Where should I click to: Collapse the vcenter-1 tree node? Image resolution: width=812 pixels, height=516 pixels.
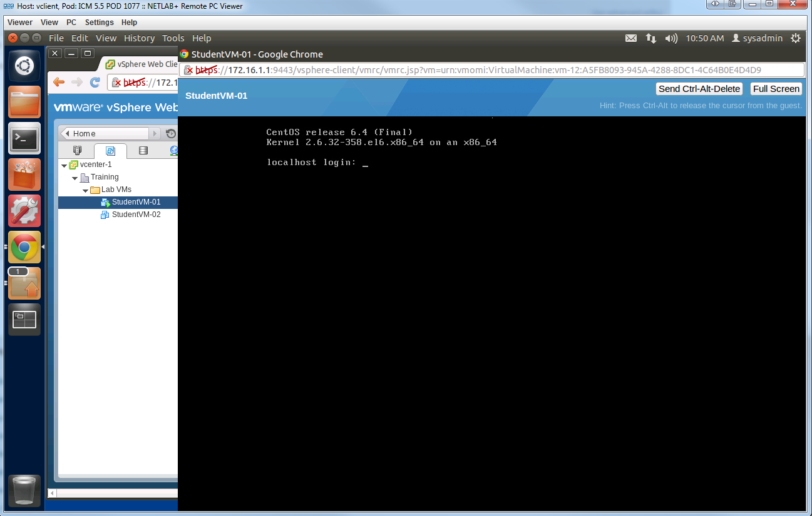coord(64,165)
